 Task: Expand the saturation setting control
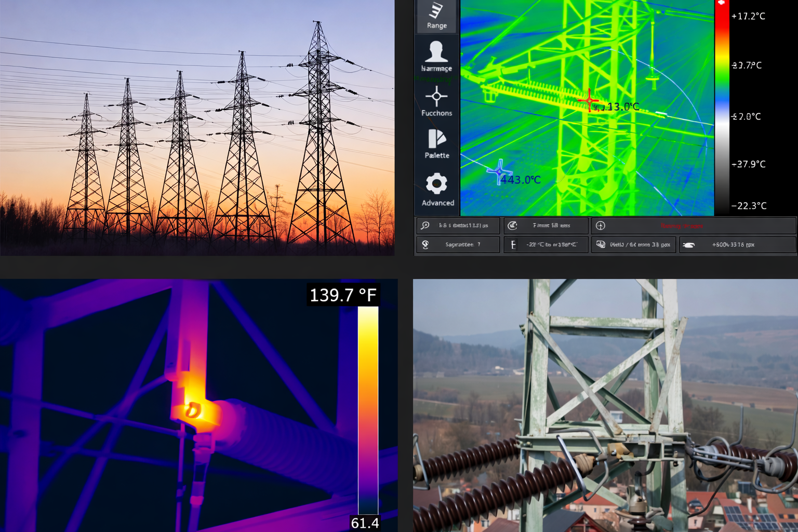click(457, 244)
